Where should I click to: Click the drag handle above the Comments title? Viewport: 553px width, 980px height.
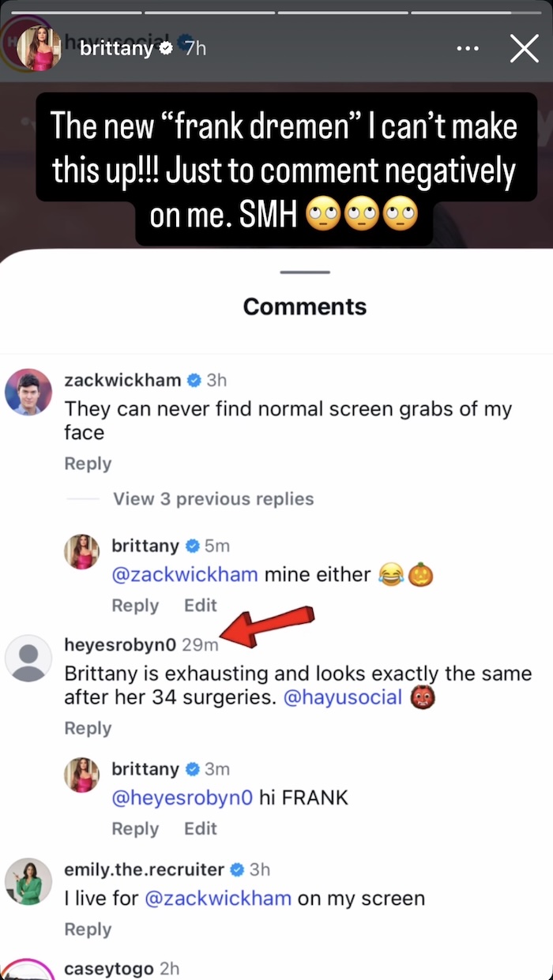point(304,272)
